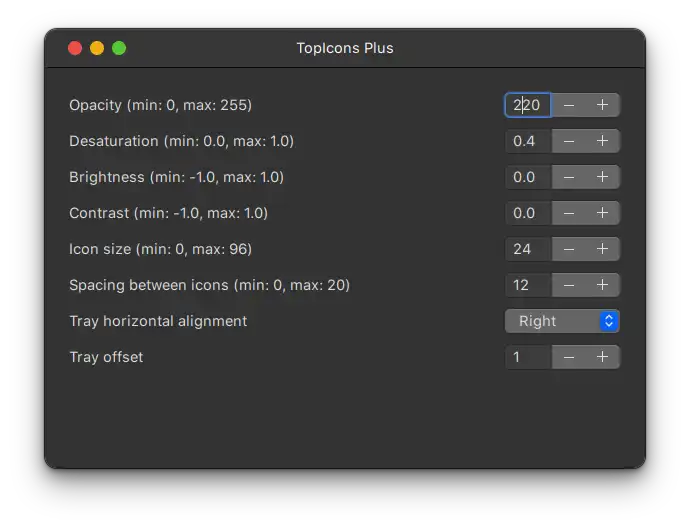Decrease Contrast with the minus button
The width and height of the screenshot is (690, 529).
pos(569,213)
